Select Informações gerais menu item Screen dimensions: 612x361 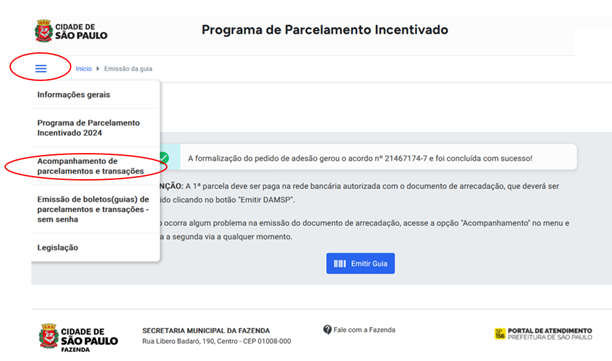pyautogui.click(x=96, y=94)
